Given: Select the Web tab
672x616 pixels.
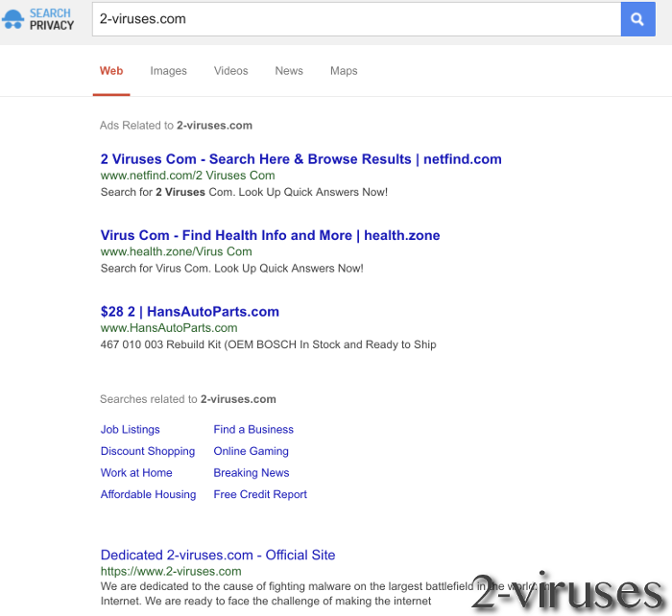Looking at the screenshot, I should 111,71.
